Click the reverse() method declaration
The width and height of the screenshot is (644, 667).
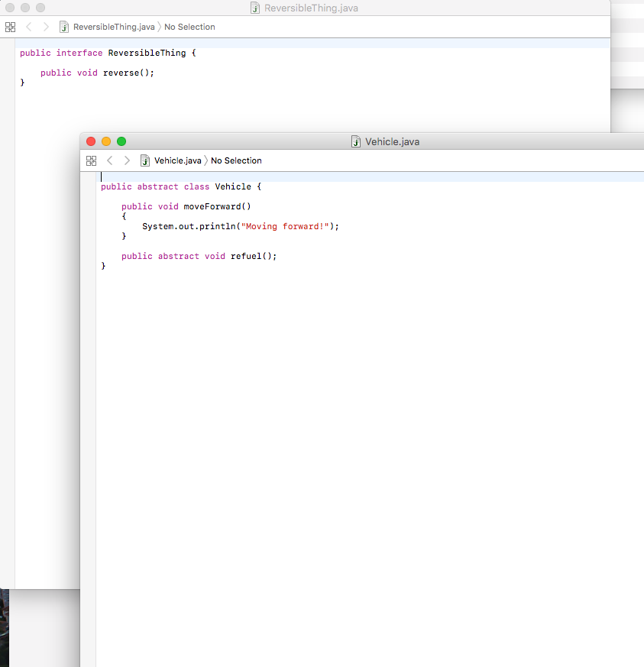tap(128, 73)
